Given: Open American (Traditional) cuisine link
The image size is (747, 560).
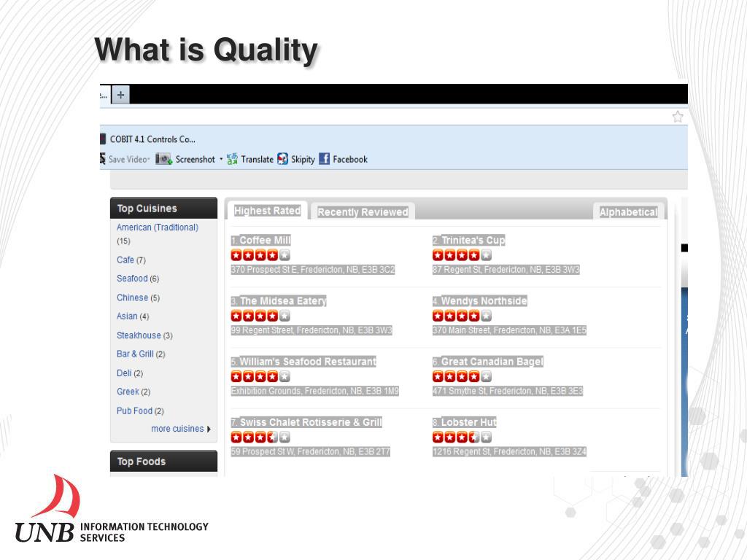Looking at the screenshot, I should point(158,227).
